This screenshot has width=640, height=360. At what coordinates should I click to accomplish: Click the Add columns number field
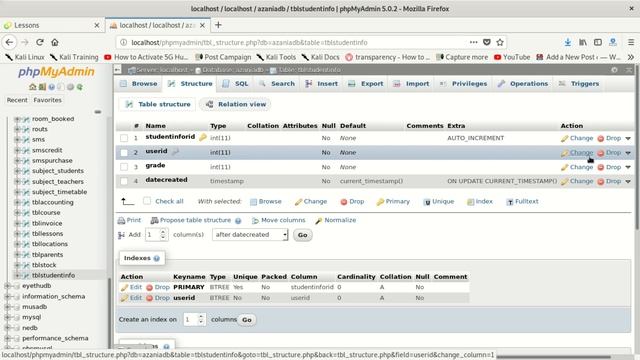click(156, 235)
